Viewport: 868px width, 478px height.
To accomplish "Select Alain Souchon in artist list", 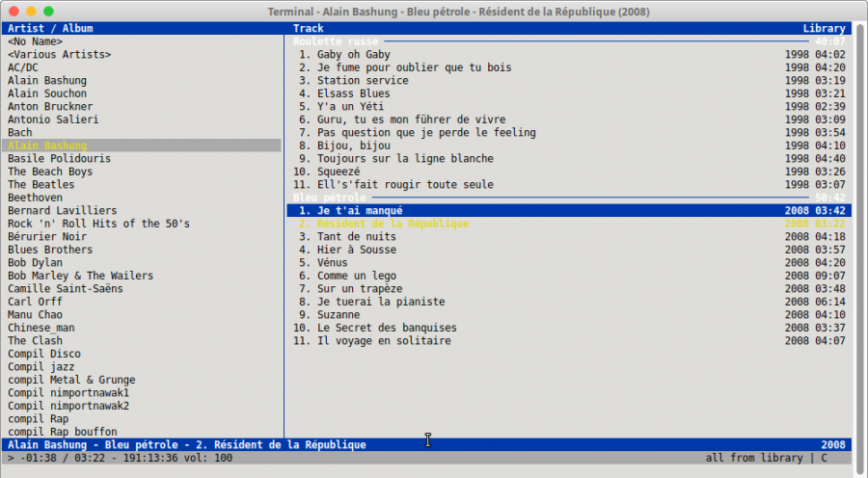I will [x=47, y=93].
